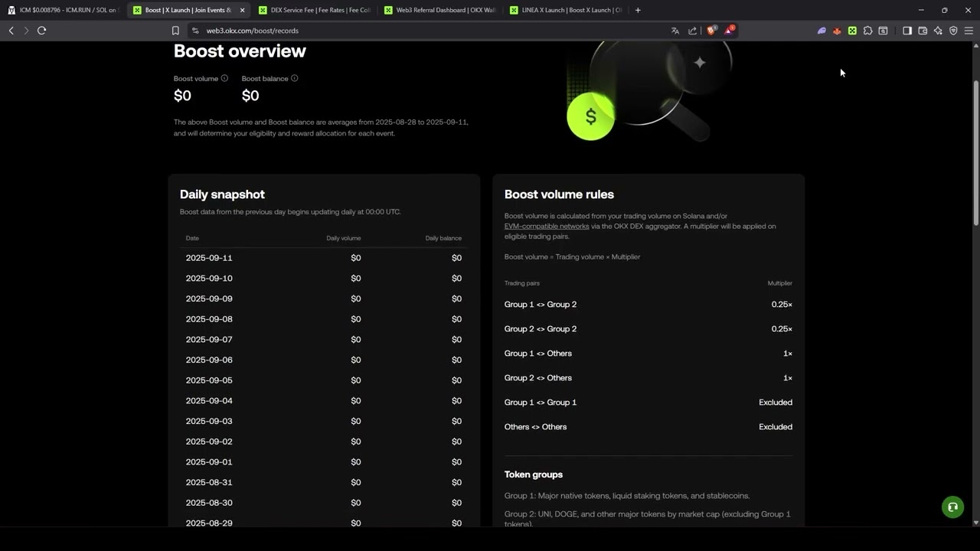Screen dimensions: 980x551
Task: Click the browser forward arrow
Action: click(26, 31)
